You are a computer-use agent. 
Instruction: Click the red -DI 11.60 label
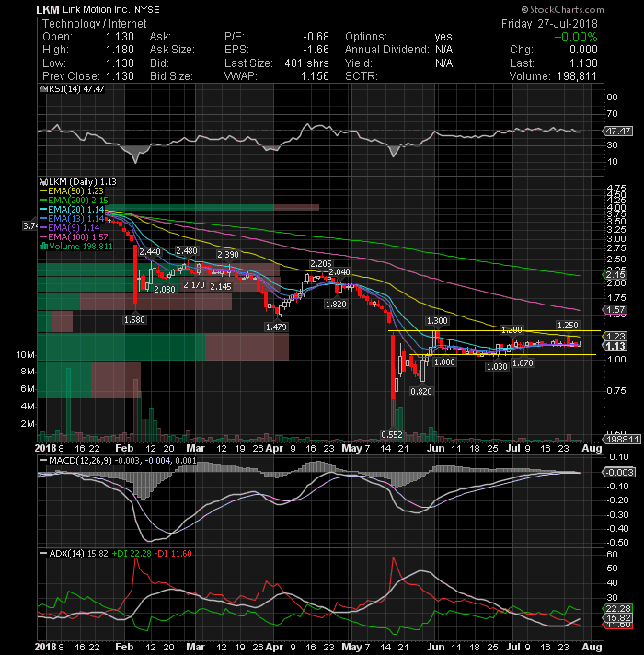pyautogui.click(x=173, y=554)
